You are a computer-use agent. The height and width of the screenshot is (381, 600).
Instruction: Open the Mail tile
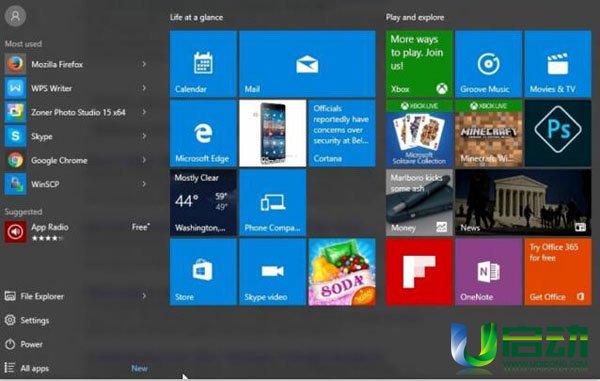point(307,64)
